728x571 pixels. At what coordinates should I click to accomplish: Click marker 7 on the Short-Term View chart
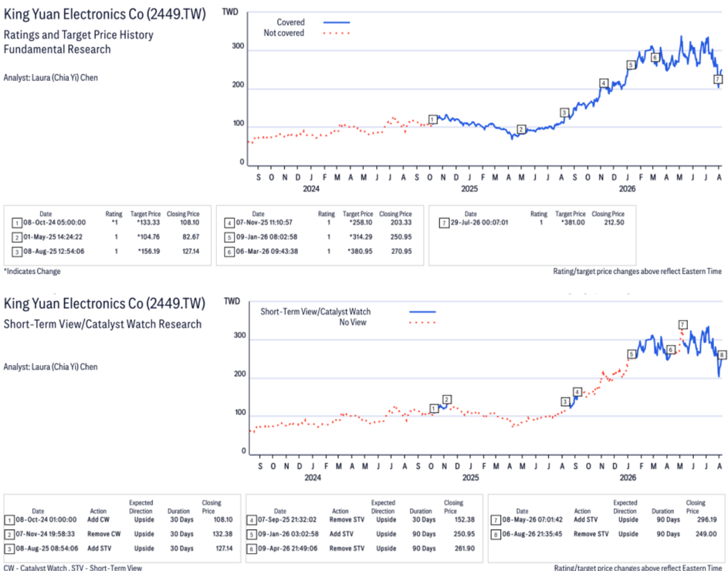point(682,325)
